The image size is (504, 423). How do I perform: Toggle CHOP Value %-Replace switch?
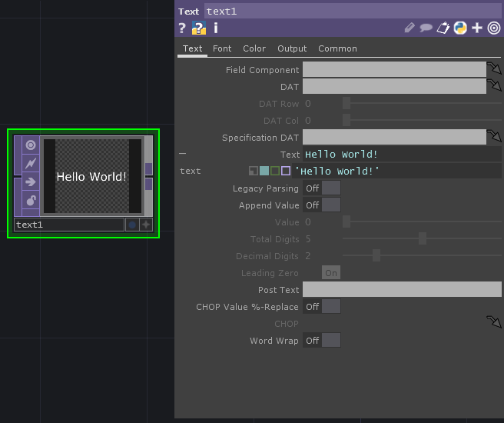coord(321,307)
